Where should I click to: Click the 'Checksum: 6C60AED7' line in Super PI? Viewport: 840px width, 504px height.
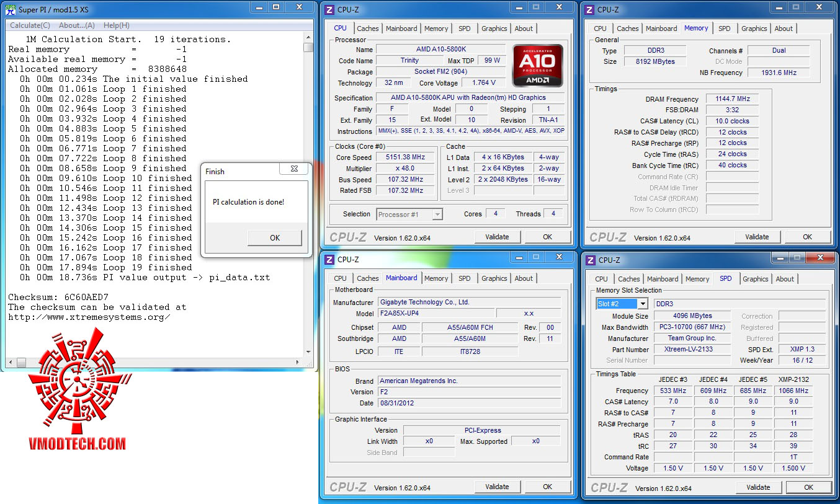pos(58,297)
